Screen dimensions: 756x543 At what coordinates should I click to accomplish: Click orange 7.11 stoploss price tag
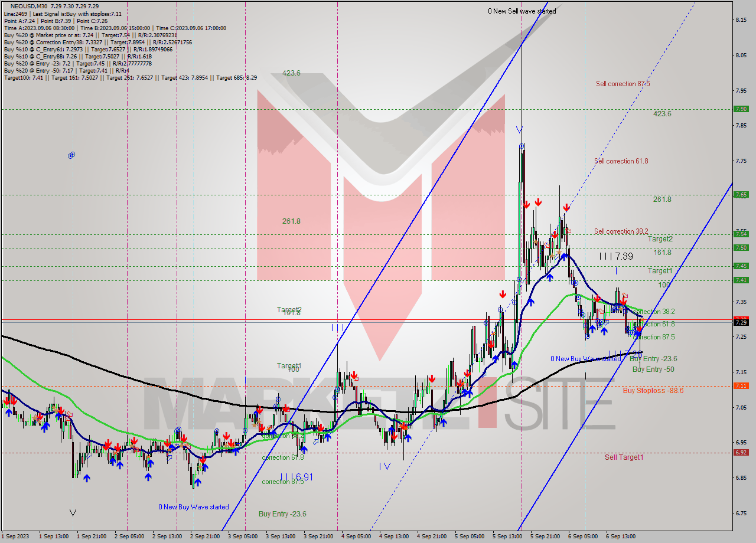[x=741, y=385]
